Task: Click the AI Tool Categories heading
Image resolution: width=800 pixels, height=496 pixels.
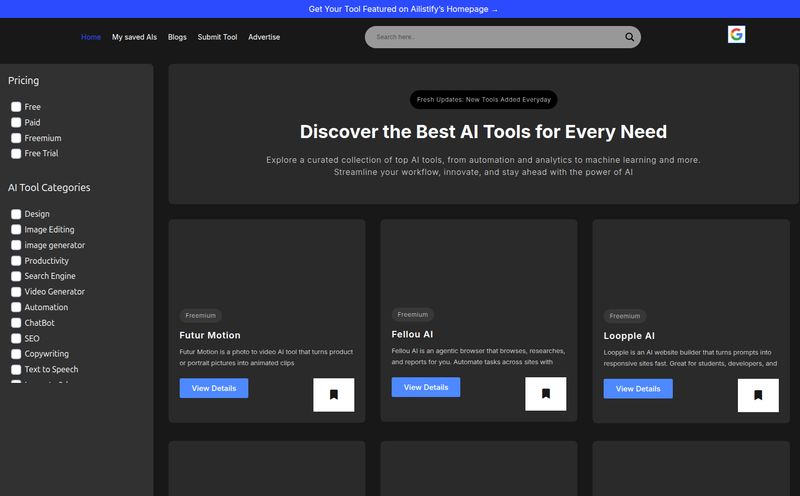Action: [49, 188]
